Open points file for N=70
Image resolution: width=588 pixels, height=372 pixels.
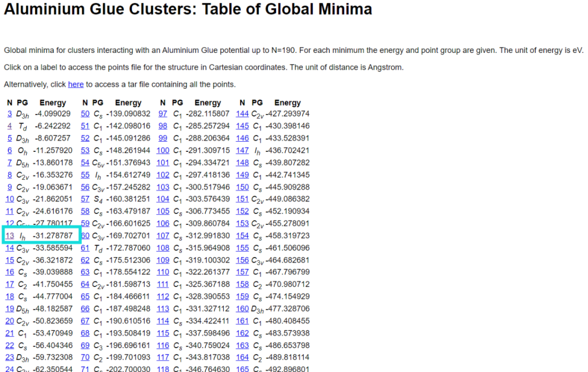tap(85, 357)
